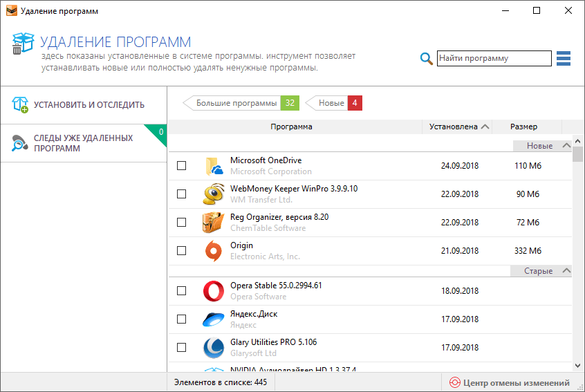
Task: Click the Origin icon
Action: point(214,251)
